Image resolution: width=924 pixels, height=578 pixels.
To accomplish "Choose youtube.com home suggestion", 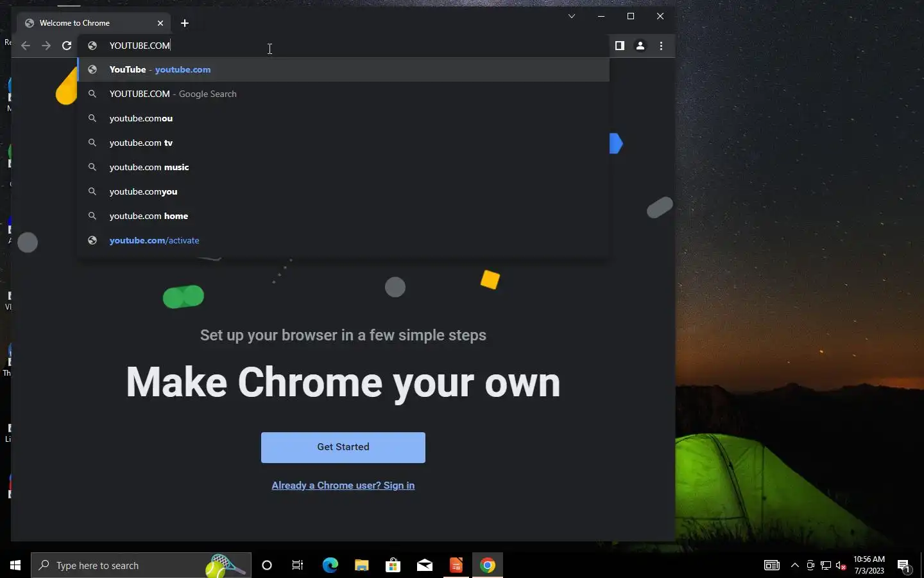I will coord(343,216).
